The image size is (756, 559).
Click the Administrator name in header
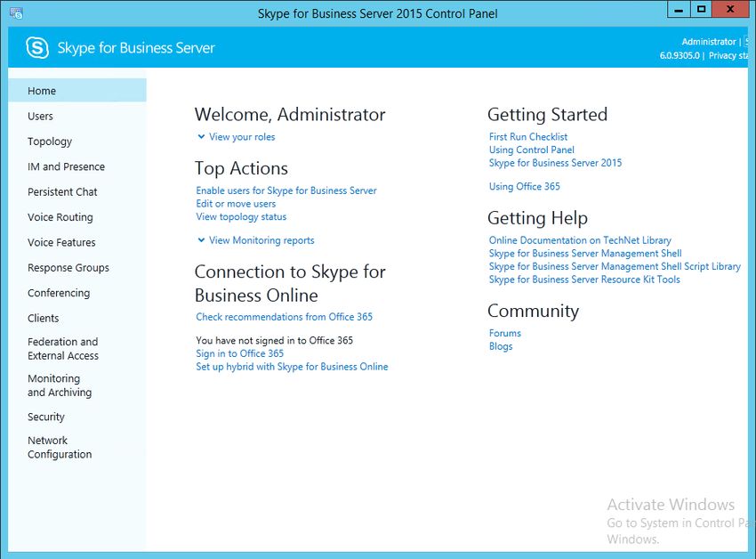coord(709,42)
